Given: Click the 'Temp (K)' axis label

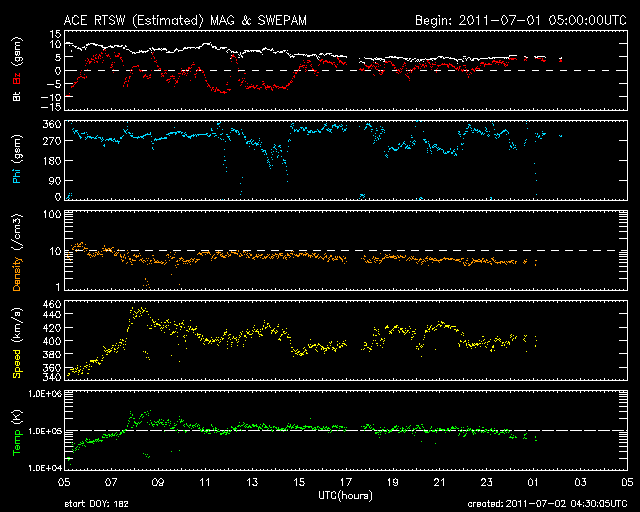Looking at the screenshot, I should click(17, 433).
